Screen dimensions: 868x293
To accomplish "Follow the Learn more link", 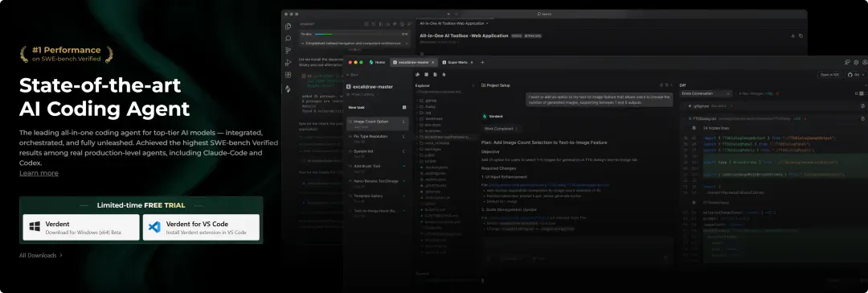I will pos(39,173).
